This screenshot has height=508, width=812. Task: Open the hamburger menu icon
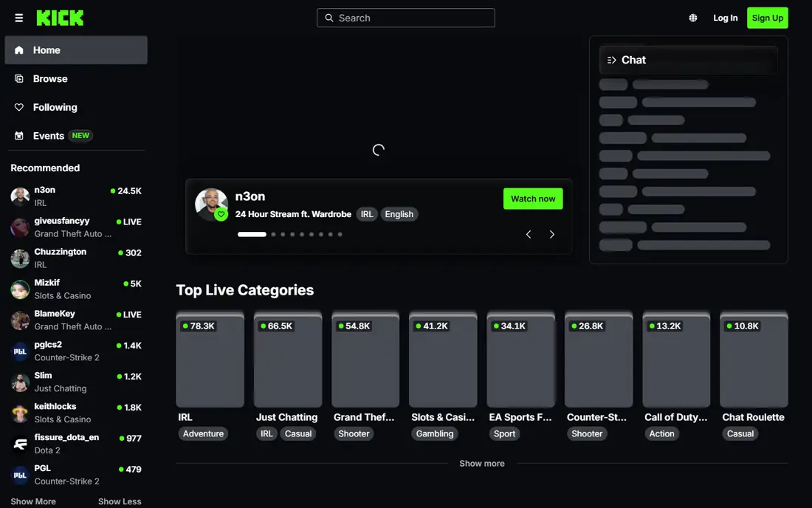click(18, 18)
